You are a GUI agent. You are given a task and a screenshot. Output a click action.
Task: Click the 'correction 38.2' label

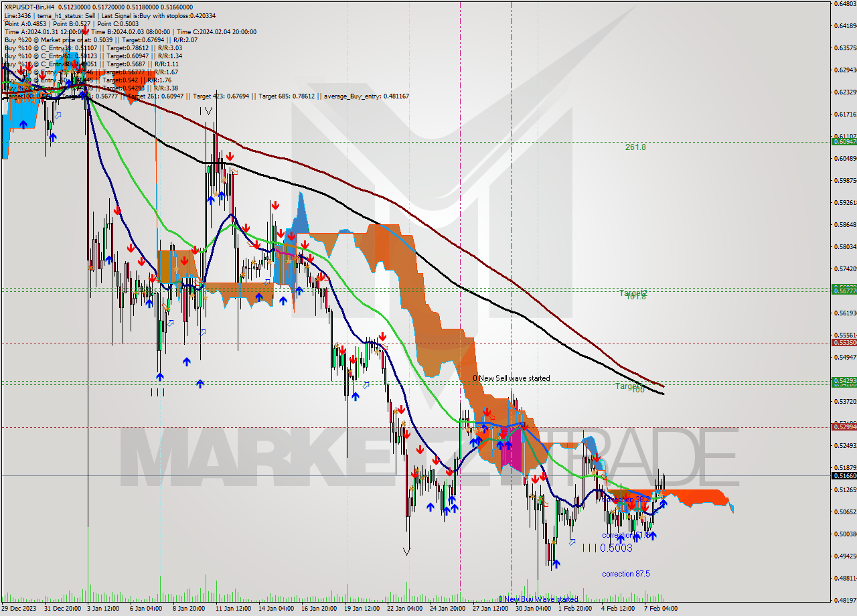coord(626,499)
